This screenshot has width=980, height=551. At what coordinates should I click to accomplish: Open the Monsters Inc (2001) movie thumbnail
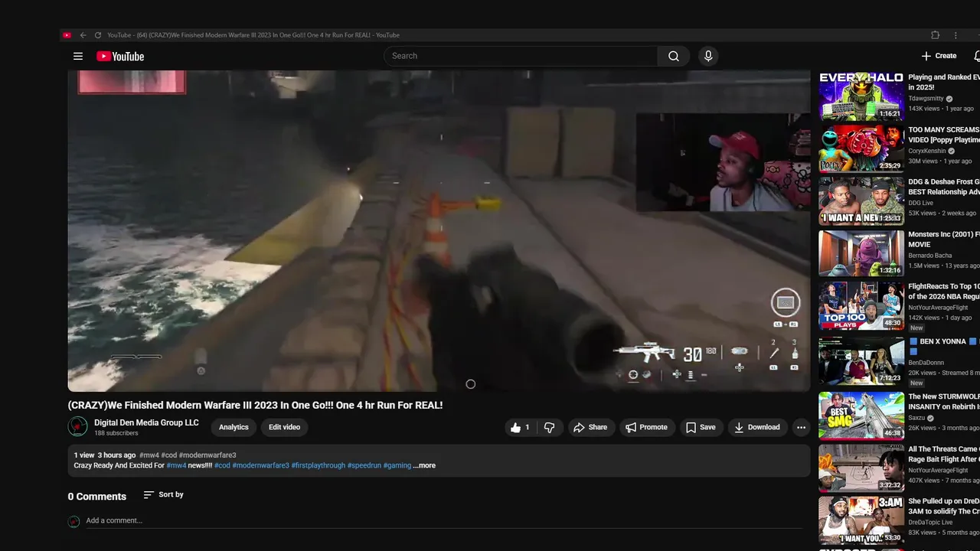click(861, 253)
